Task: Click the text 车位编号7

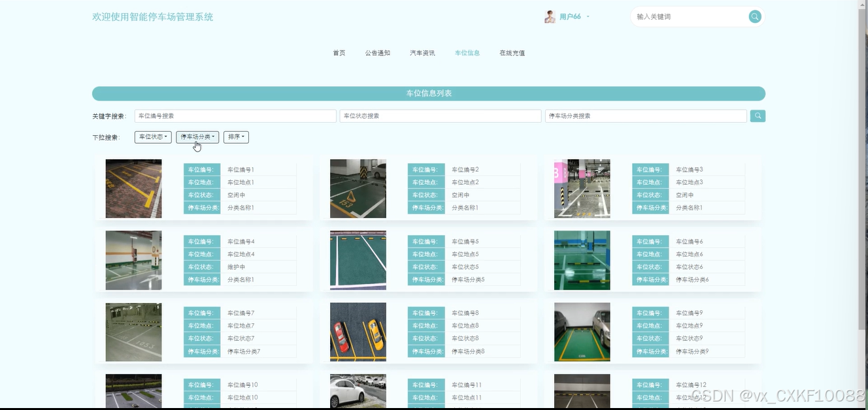Action: (241, 313)
